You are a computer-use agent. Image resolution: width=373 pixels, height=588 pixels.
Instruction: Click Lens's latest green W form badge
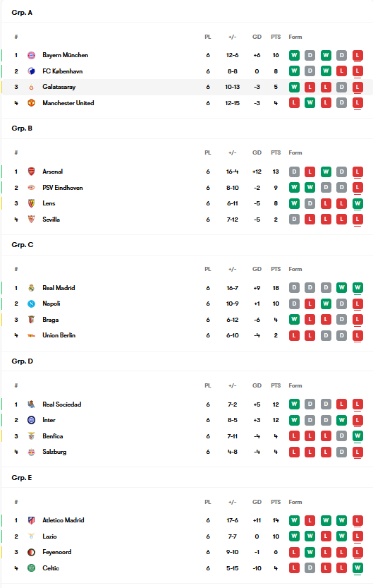coord(357,203)
